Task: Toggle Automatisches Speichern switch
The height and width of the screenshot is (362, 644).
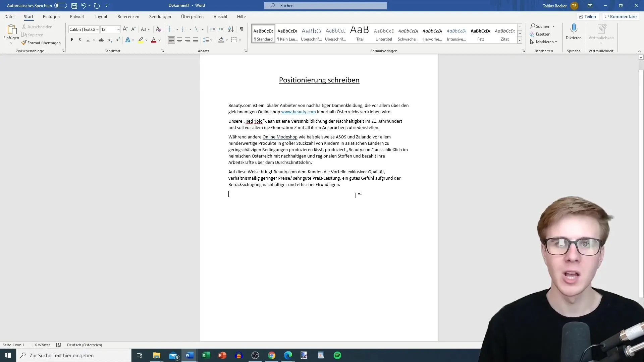Action: 61,6
